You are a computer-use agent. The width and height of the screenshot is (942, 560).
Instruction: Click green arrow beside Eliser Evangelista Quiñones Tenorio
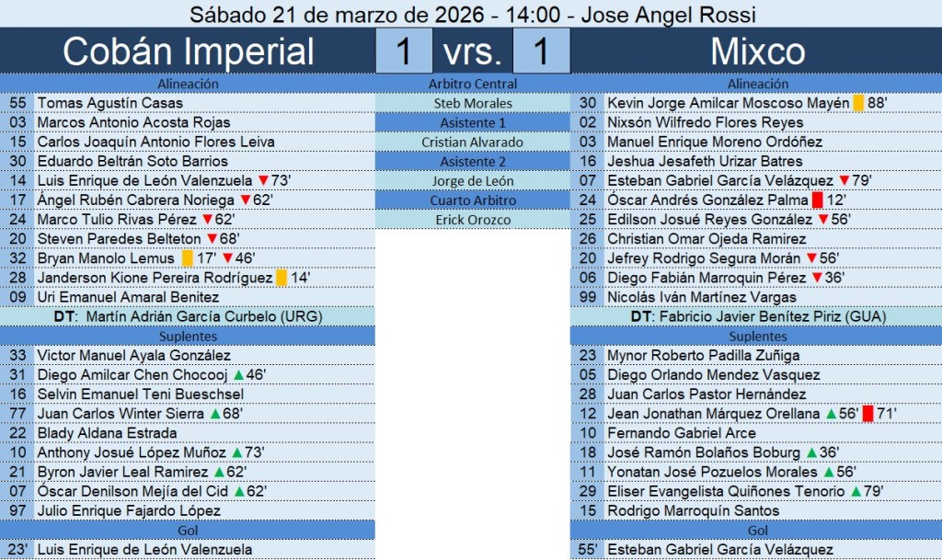point(856,491)
